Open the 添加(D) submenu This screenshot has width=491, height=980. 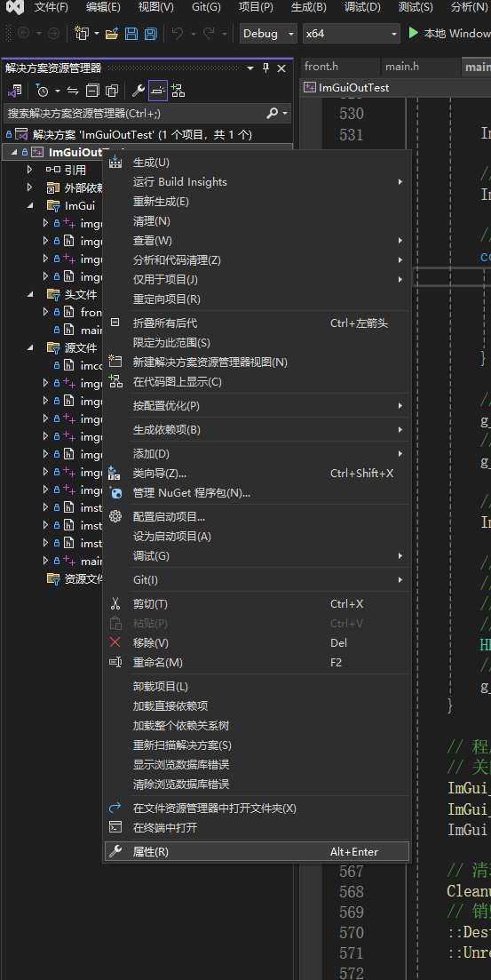(257, 454)
